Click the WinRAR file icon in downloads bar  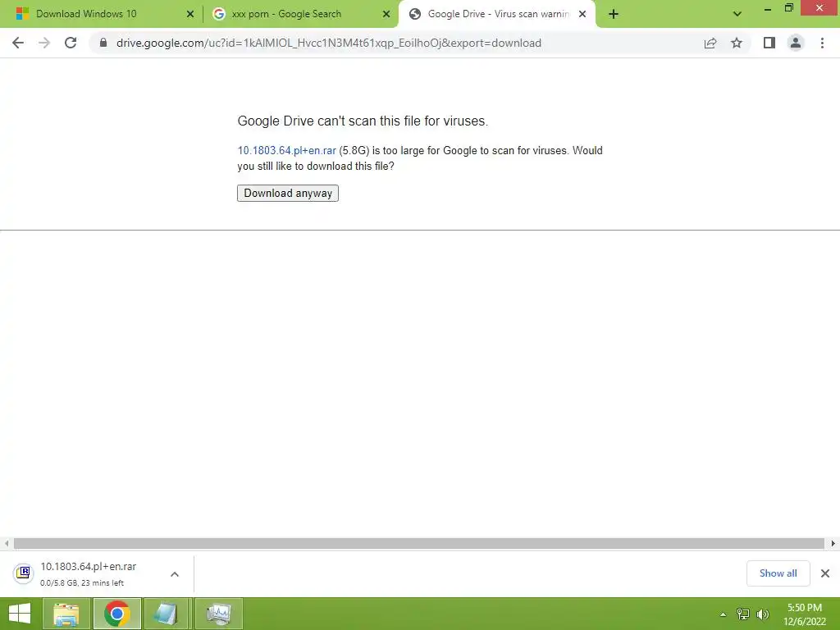(x=23, y=573)
